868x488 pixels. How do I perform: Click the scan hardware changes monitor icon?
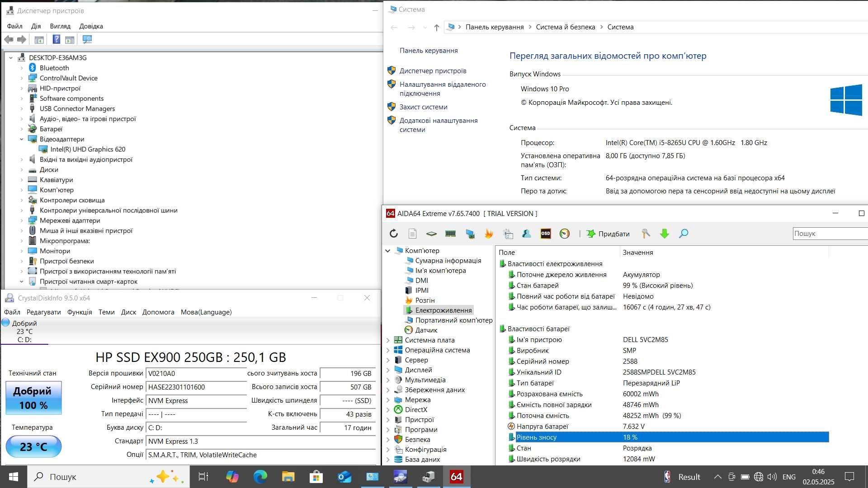[x=87, y=40]
